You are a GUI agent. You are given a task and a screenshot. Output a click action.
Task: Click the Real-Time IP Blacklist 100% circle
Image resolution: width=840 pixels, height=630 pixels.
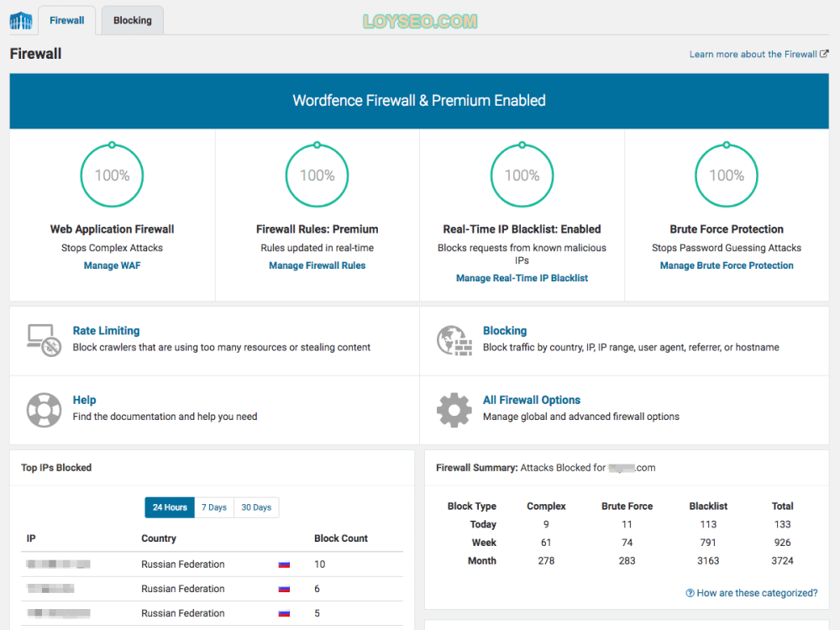pyautogui.click(x=522, y=176)
